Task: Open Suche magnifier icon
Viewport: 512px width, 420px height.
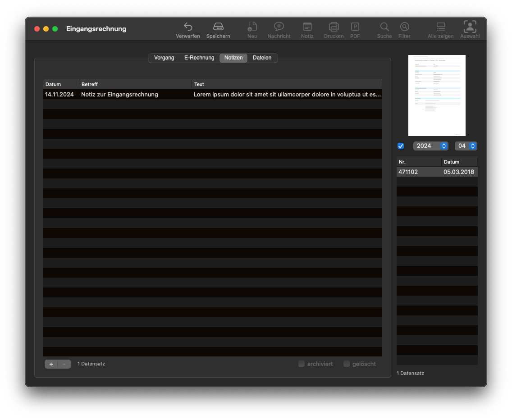Action: [384, 27]
